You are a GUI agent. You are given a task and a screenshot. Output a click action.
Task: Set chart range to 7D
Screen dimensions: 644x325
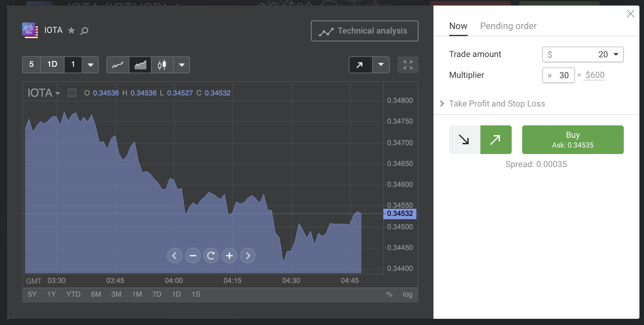point(157,294)
